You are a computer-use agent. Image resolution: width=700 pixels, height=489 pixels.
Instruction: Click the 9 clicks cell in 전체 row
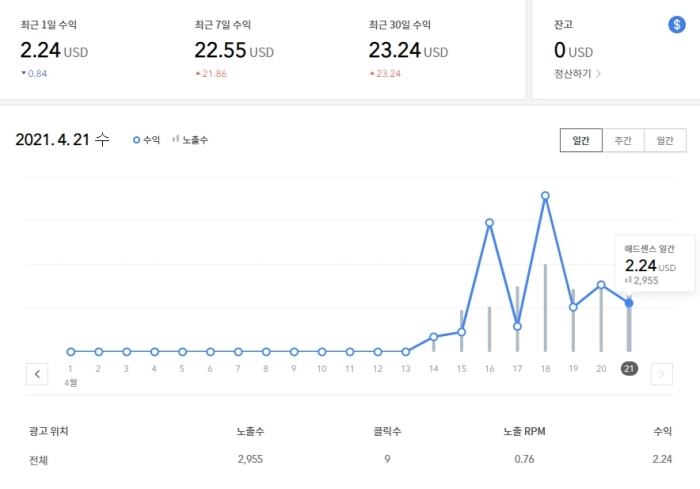(387, 459)
